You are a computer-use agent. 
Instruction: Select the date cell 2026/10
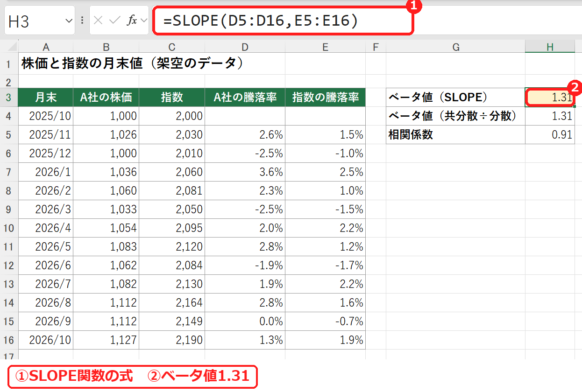pyautogui.click(x=46, y=340)
